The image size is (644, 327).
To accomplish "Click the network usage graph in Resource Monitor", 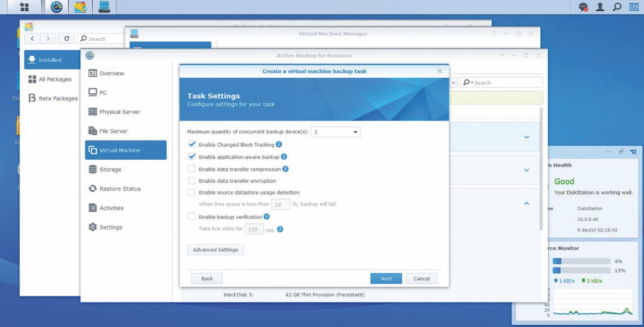I will 594,302.
